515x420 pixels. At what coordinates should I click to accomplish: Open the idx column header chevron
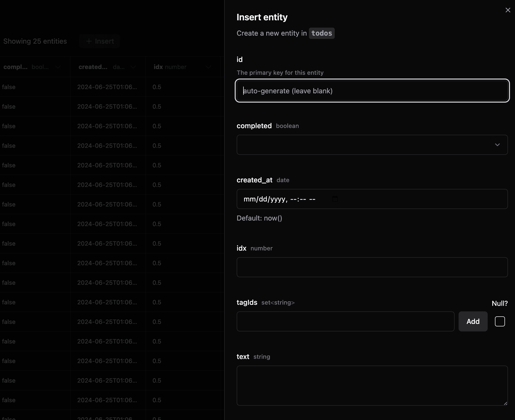point(208,67)
